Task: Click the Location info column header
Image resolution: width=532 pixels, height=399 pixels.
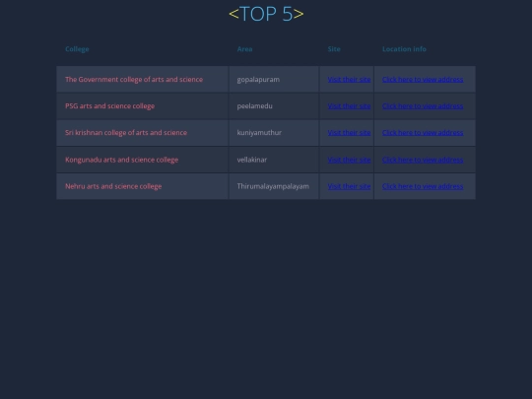Action: point(404,49)
